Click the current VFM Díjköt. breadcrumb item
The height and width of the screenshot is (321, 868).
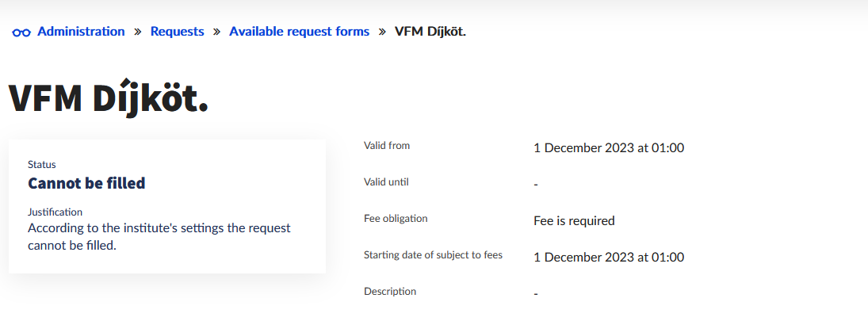tap(430, 32)
